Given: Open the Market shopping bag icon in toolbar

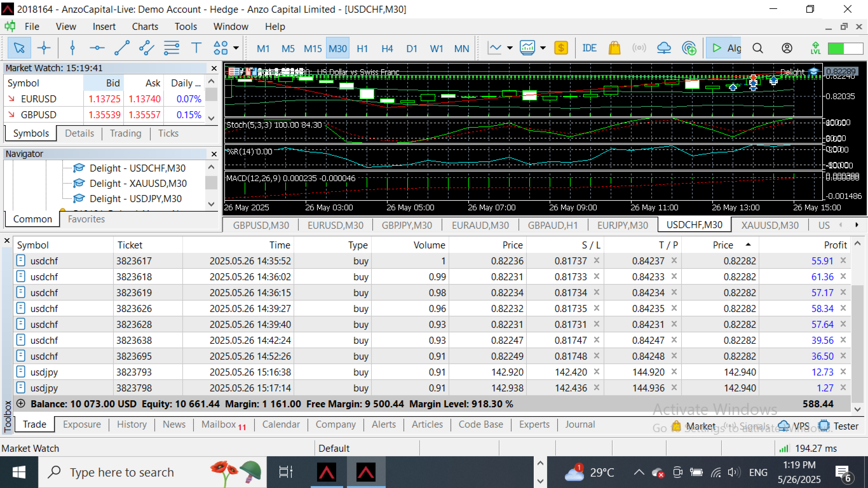Looking at the screenshot, I should coord(614,48).
